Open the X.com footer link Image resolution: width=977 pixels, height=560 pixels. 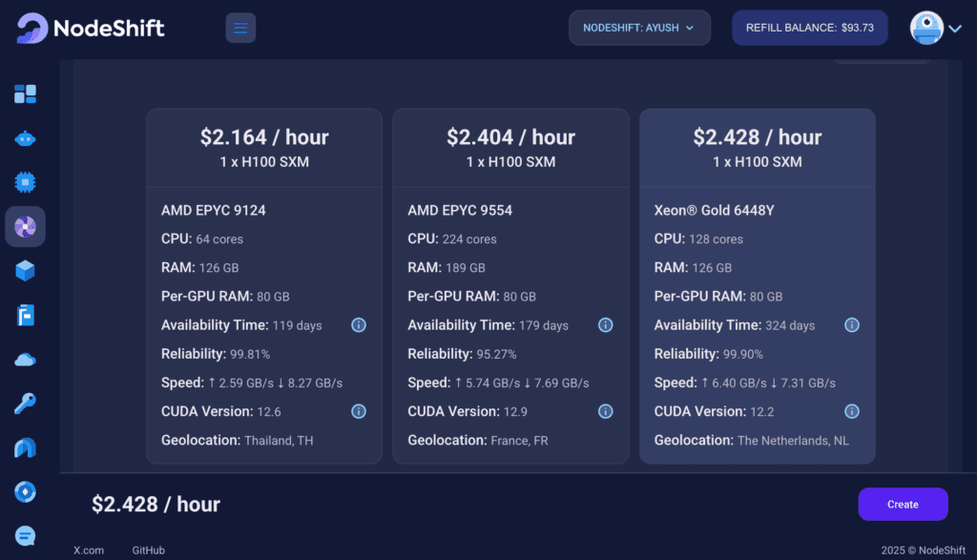89,550
